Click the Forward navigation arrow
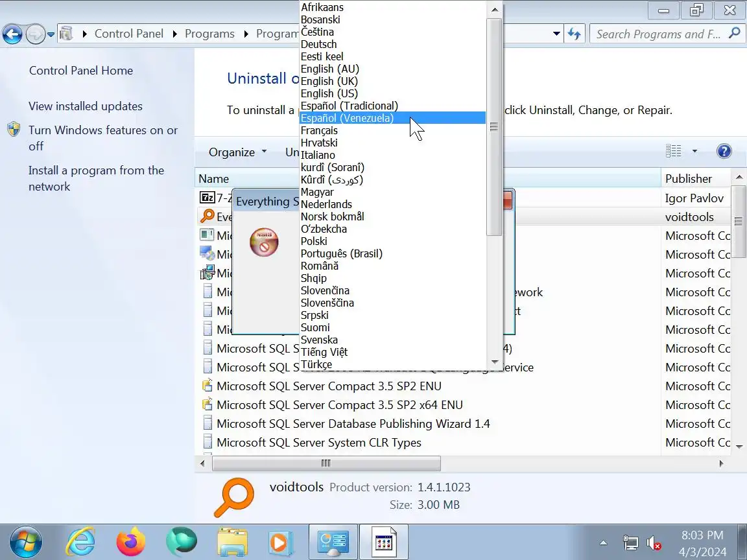 [35, 34]
